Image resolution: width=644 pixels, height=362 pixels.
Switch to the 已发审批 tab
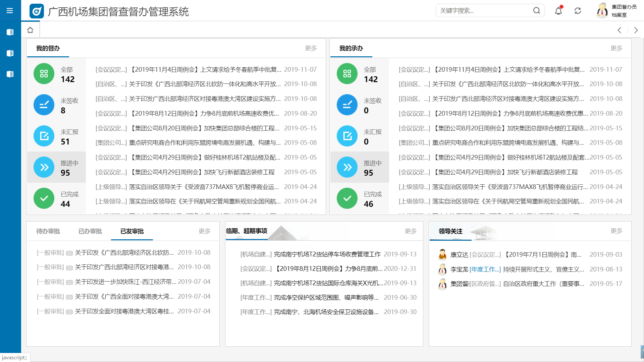click(132, 231)
